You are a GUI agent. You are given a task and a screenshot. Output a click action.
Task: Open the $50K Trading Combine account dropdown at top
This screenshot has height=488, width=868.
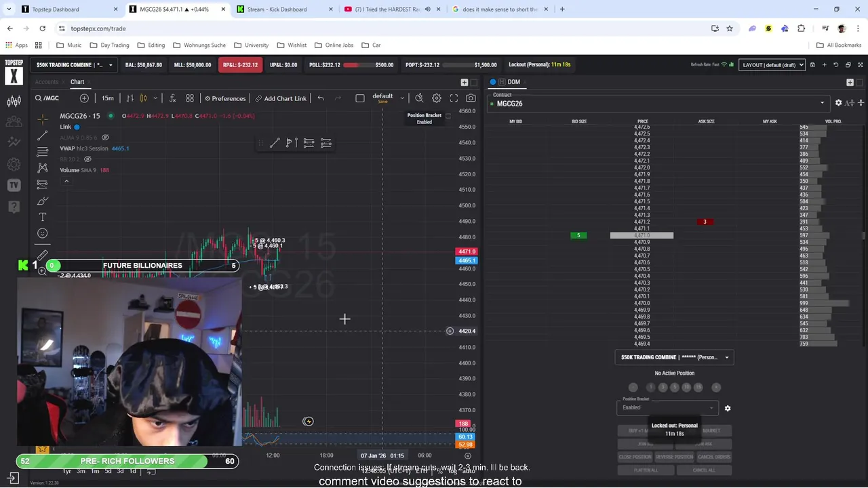(x=75, y=65)
